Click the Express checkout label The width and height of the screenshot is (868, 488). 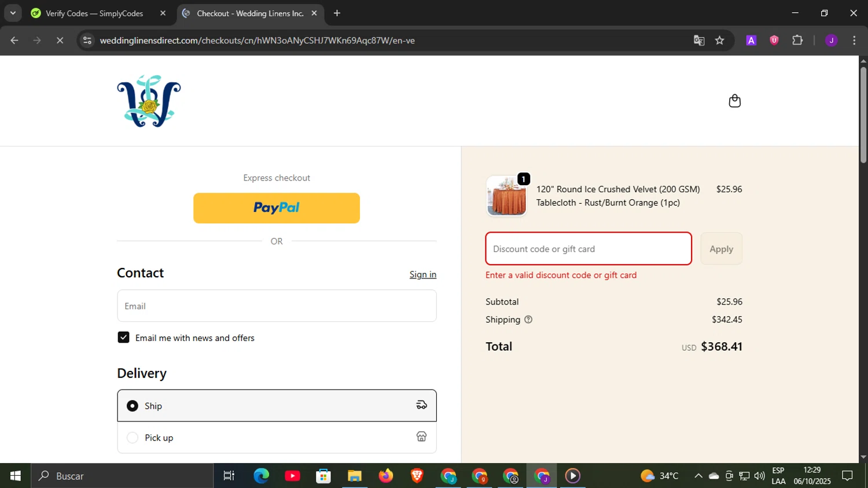277,178
